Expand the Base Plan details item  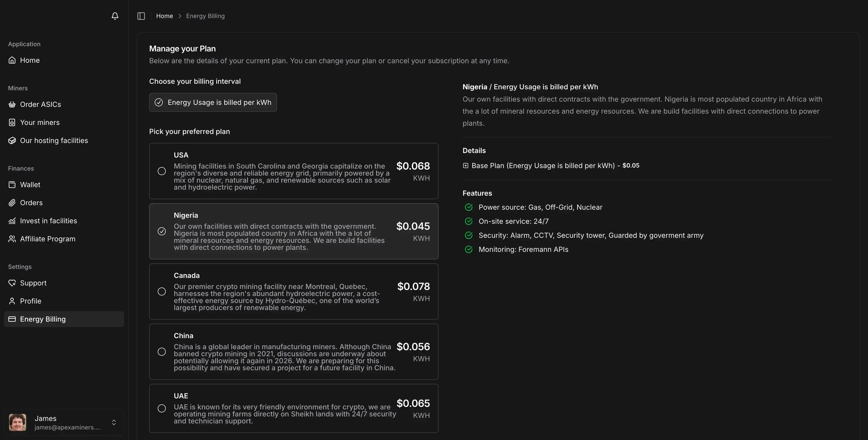tap(465, 166)
